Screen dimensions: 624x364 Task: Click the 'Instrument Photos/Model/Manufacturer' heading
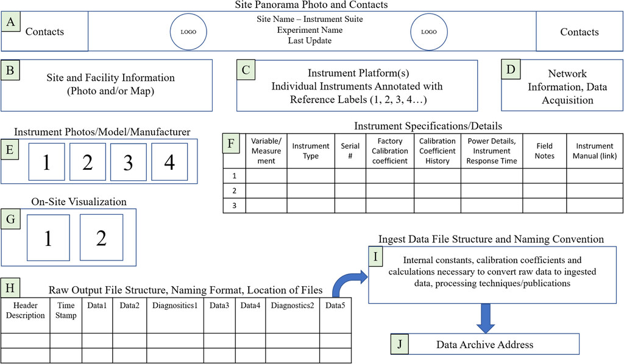102,132
